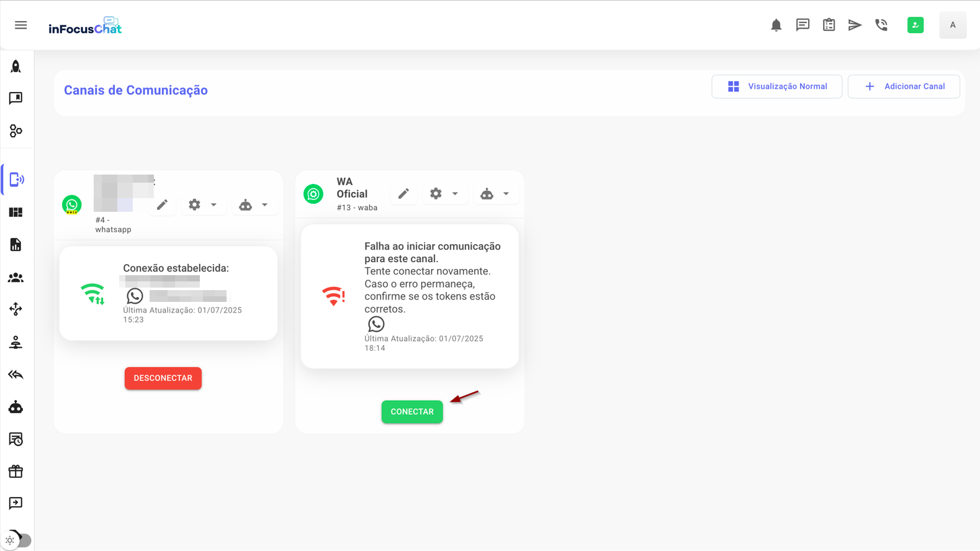
Task: Click the rocket icon in sidebar
Action: click(16, 66)
